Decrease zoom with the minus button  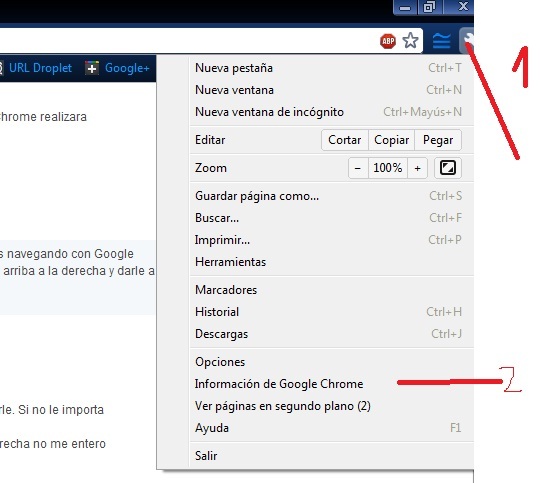point(358,168)
